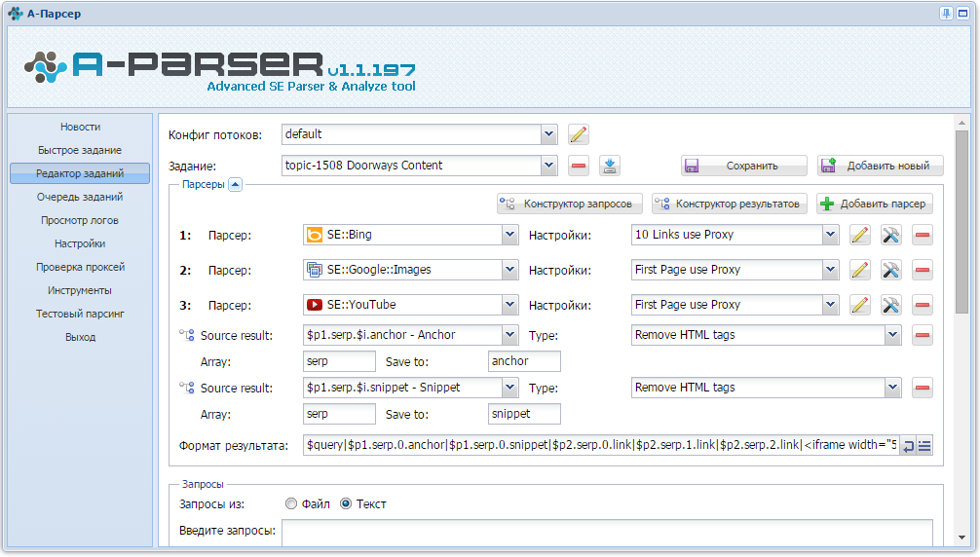
Task: Open override tools icon for SE::Bing parser
Action: (890, 236)
